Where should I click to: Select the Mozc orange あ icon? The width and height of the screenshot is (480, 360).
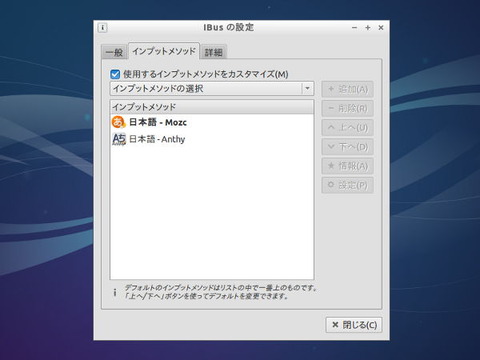pos(118,122)
